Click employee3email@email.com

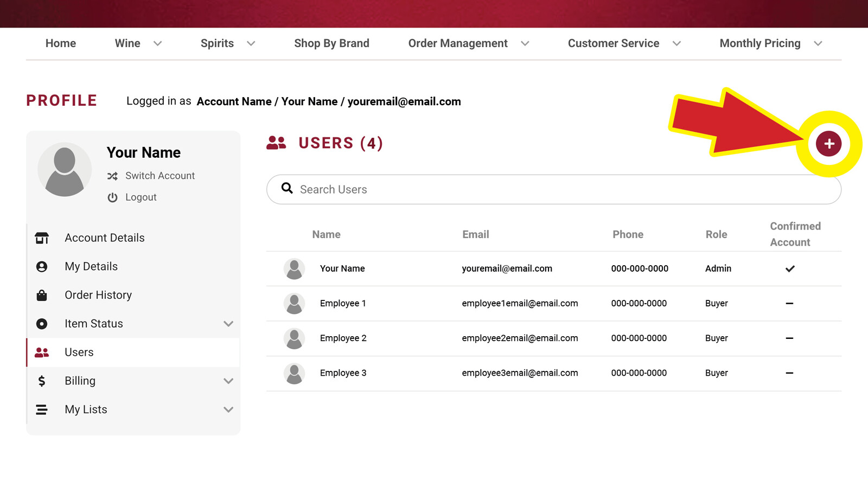click(520, 373)
